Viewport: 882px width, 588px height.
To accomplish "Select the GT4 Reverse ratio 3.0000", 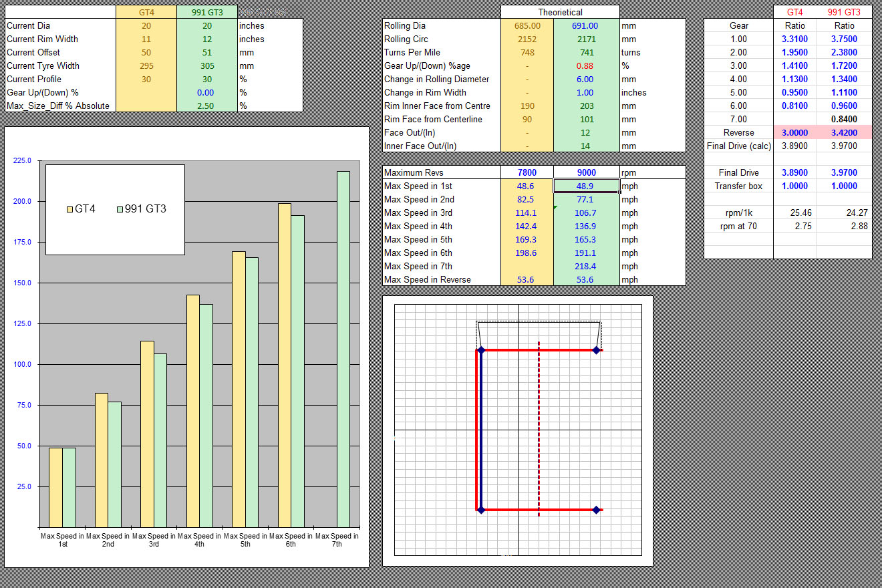I will click(795, 133).
